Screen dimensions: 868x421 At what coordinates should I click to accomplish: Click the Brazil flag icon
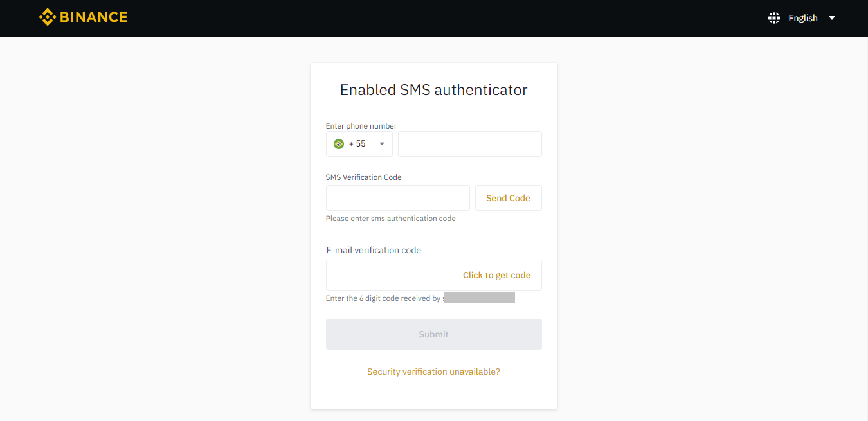point(339,144)
